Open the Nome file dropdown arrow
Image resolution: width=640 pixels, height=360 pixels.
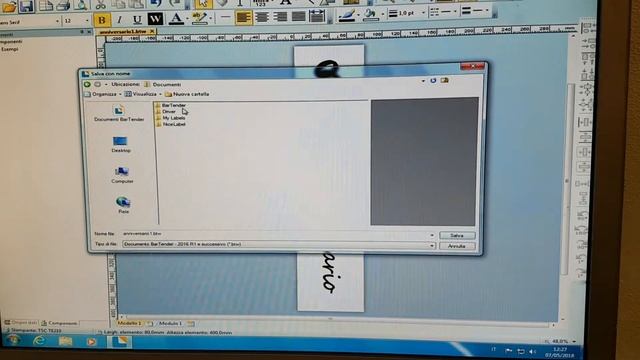point(432,236)
